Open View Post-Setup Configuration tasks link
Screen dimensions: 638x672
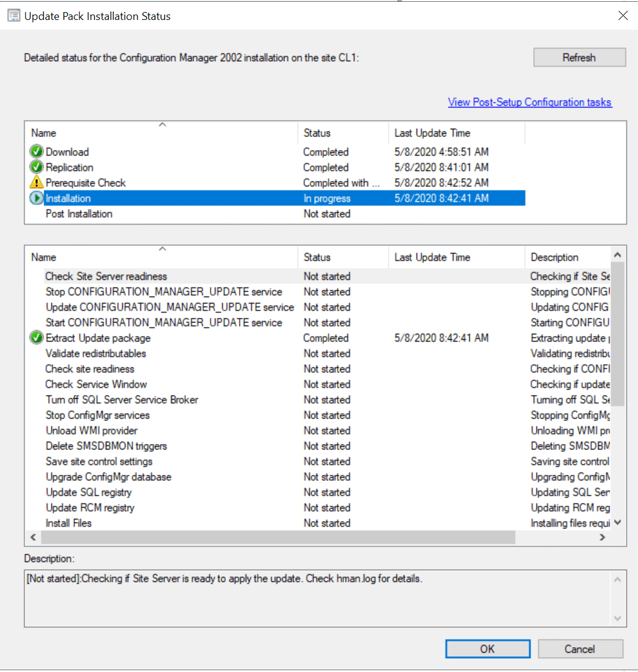pos(530,102)
